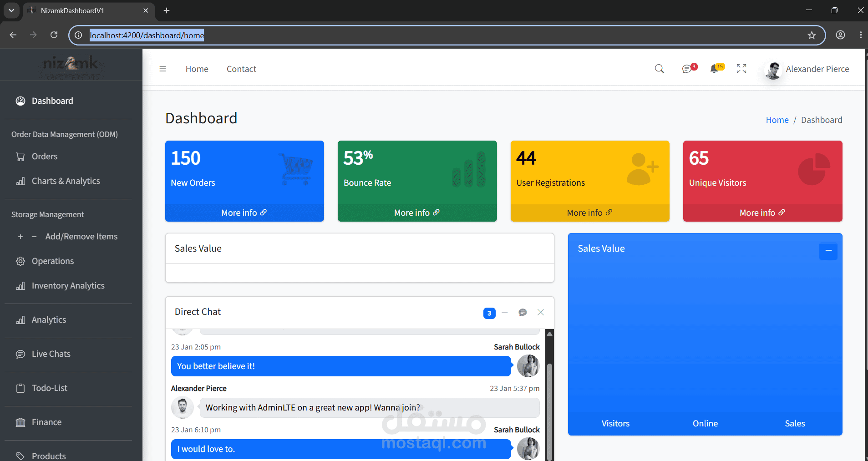Toggle Direct Chat contacts icon
This screenshot has height=461, width=868.
pyautogui.click(x=523, y=312)
